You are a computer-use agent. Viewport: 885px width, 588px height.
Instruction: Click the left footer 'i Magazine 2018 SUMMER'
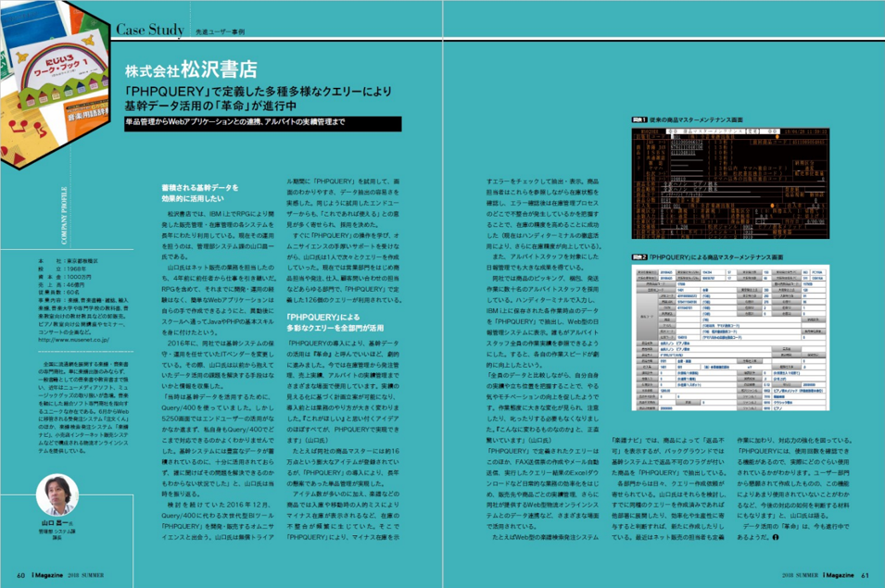pos(68,576)
